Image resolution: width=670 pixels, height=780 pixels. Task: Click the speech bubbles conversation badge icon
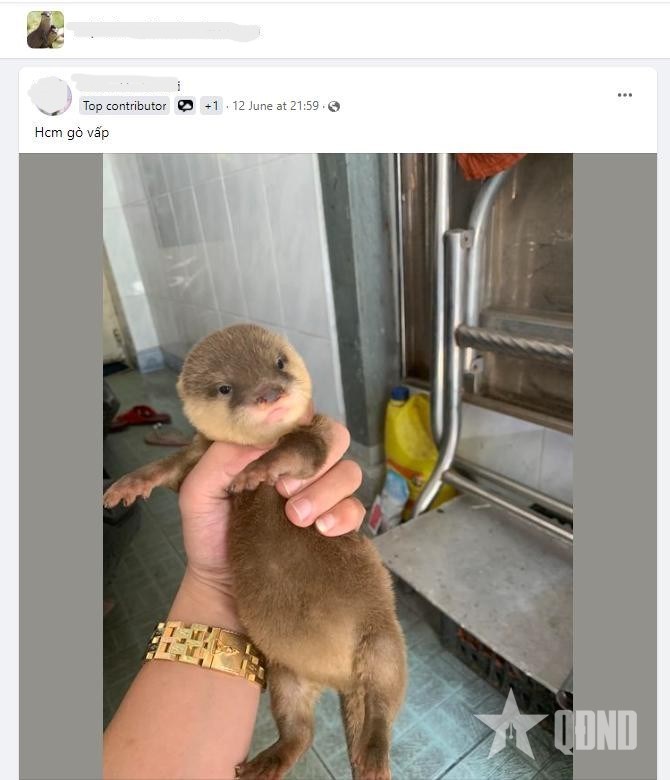click(x=186, y=106)
